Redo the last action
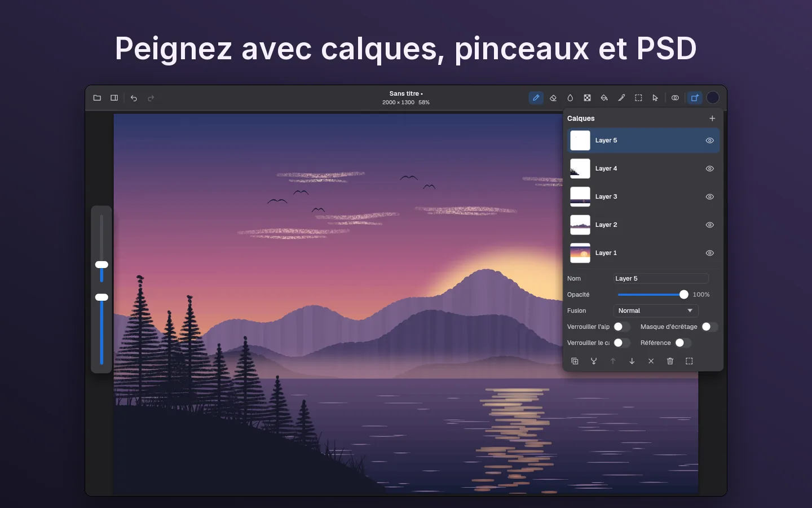 151,98
